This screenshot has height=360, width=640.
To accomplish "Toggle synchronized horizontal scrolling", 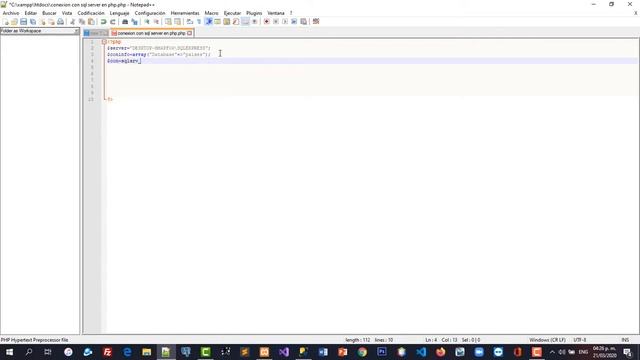I will (177, 22).
